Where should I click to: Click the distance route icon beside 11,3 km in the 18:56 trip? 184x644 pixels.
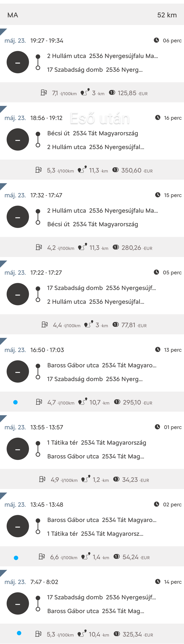coord(82,170)
